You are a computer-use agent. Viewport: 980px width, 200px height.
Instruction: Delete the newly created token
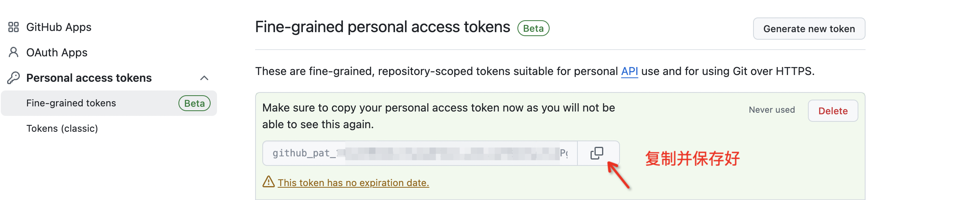click(833, 111)
